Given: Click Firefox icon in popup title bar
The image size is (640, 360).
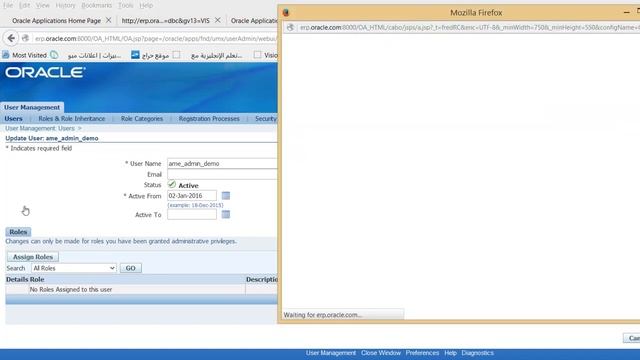Looking at the screenshot, I should coord(286,13).
